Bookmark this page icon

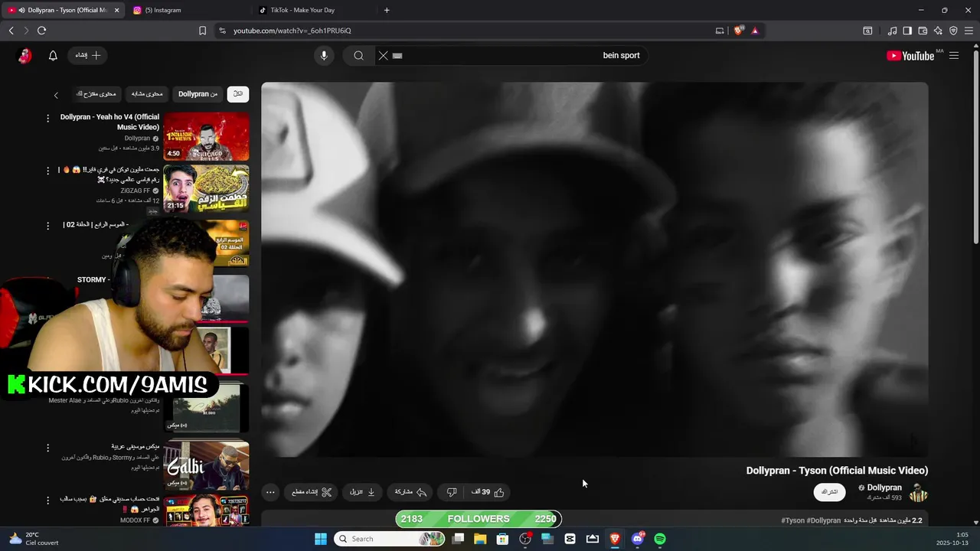tap(202, 31)
